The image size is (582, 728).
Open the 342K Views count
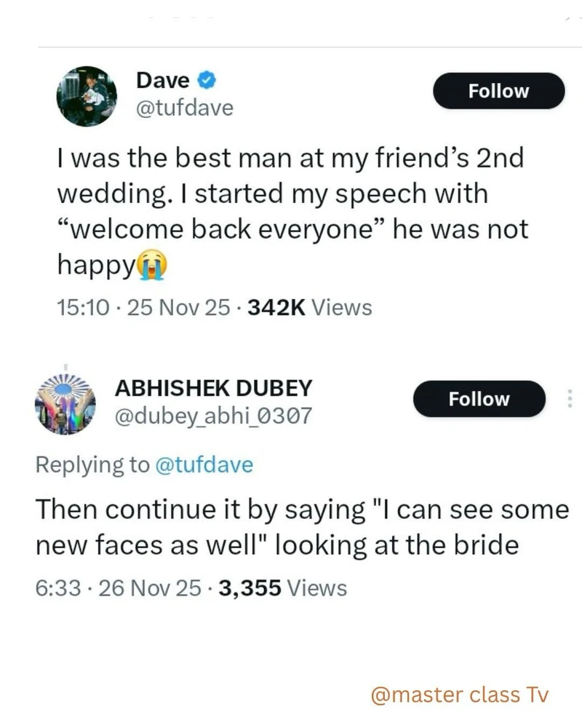pos(309,308)
